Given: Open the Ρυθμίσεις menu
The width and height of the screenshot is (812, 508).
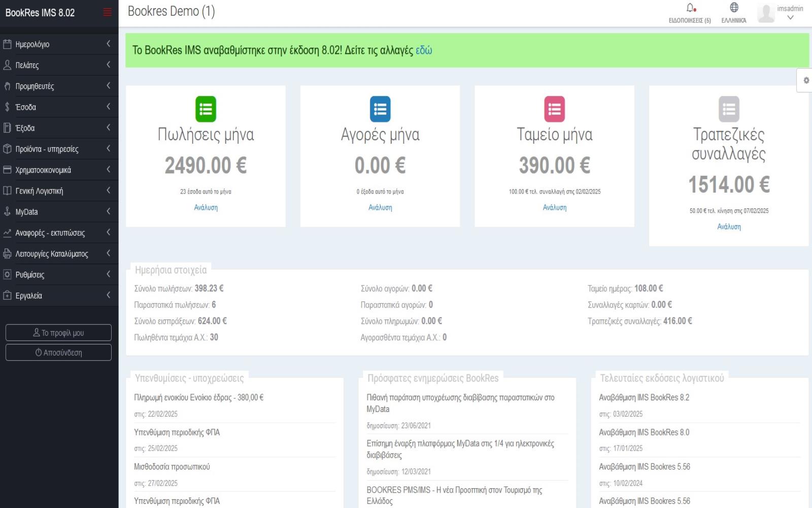Looking at the screenshot, I should [59, 274].
